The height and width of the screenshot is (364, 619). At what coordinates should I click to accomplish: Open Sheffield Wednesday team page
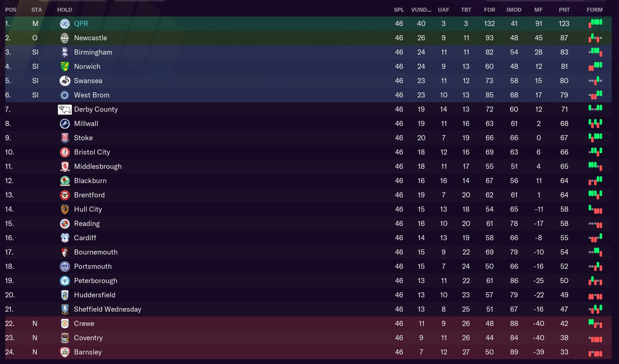pyautogui.click(x=107, y=309)
